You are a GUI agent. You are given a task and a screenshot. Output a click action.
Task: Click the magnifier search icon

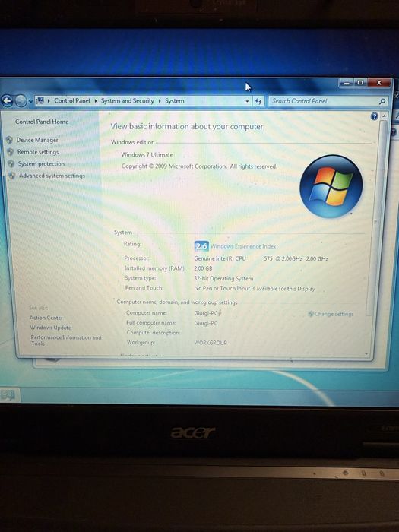tap(382, 101)
